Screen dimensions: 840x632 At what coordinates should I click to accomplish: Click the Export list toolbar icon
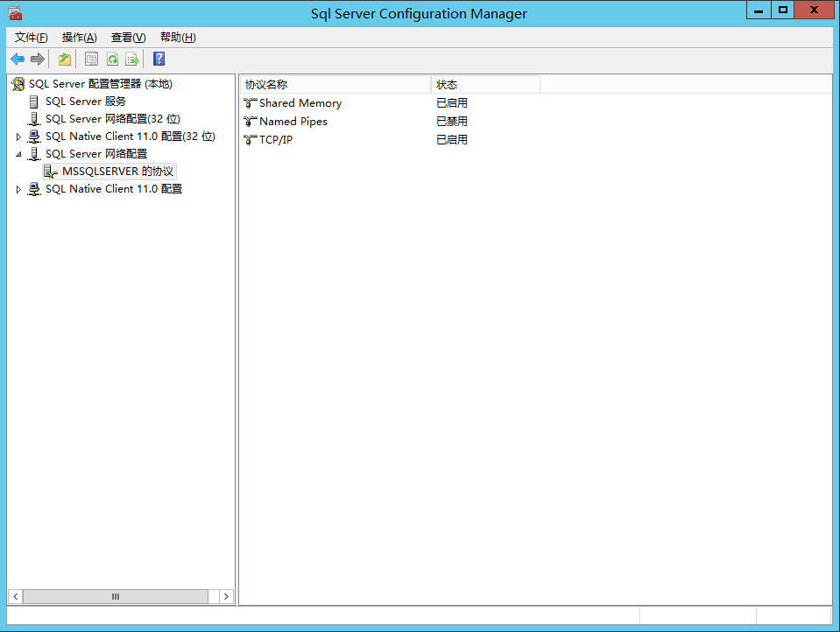[x=132, y=59]
